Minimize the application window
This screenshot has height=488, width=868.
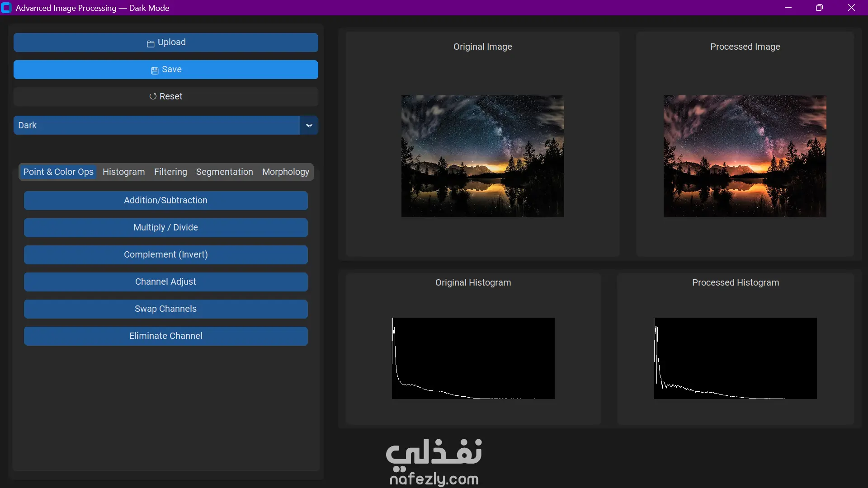(788, 8)
